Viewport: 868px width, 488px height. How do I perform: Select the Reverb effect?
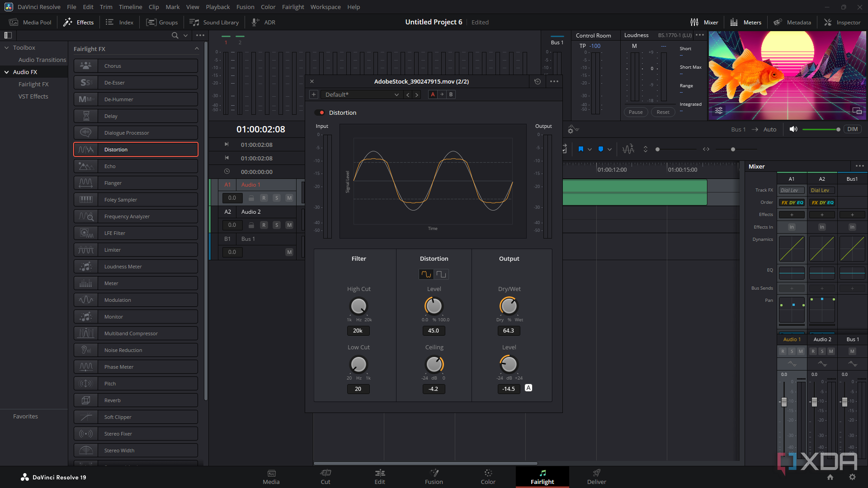[136, 400]
